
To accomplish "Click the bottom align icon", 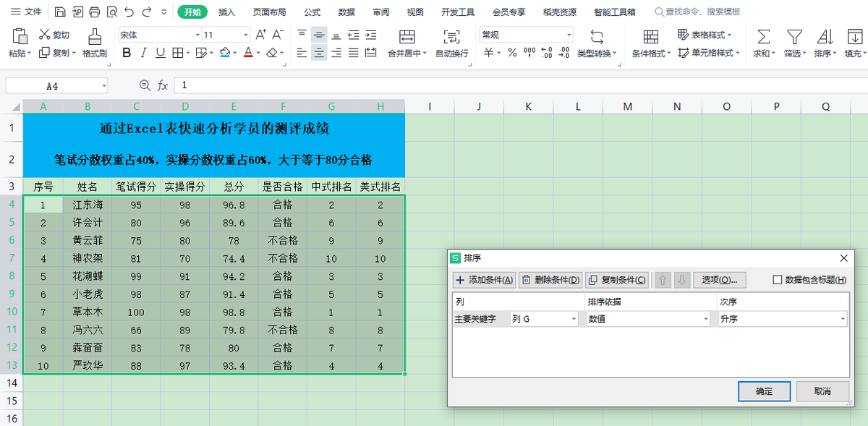I will point(336,35).
